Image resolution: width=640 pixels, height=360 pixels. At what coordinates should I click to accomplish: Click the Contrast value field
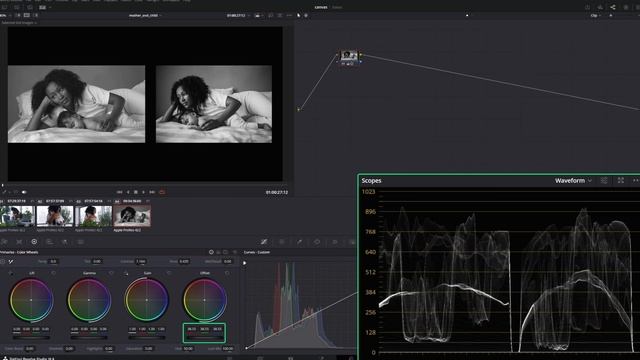141,261
